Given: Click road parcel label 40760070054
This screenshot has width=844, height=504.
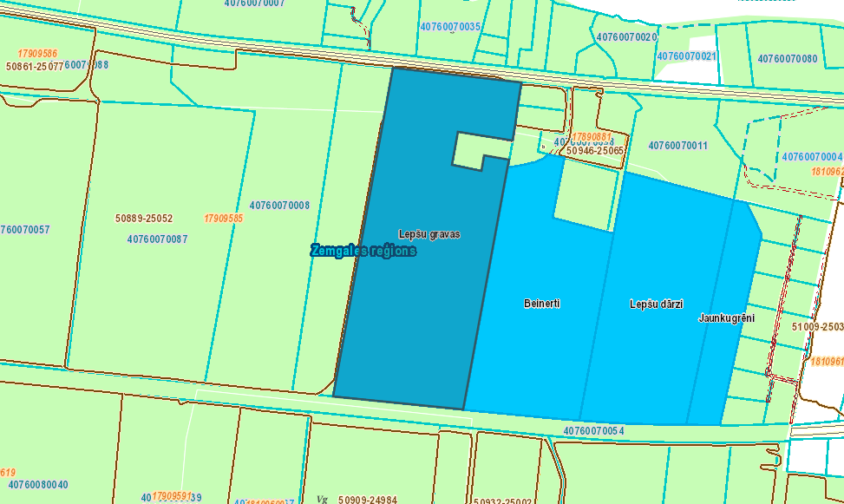Looking at the screenshot, I should coord(593,430).
